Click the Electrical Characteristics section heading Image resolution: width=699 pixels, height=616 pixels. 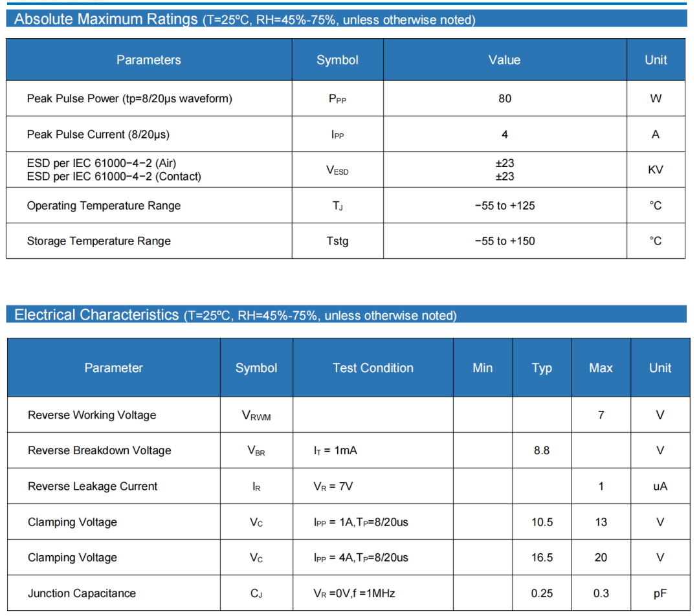pyautogui.click(x=96, y=315)
